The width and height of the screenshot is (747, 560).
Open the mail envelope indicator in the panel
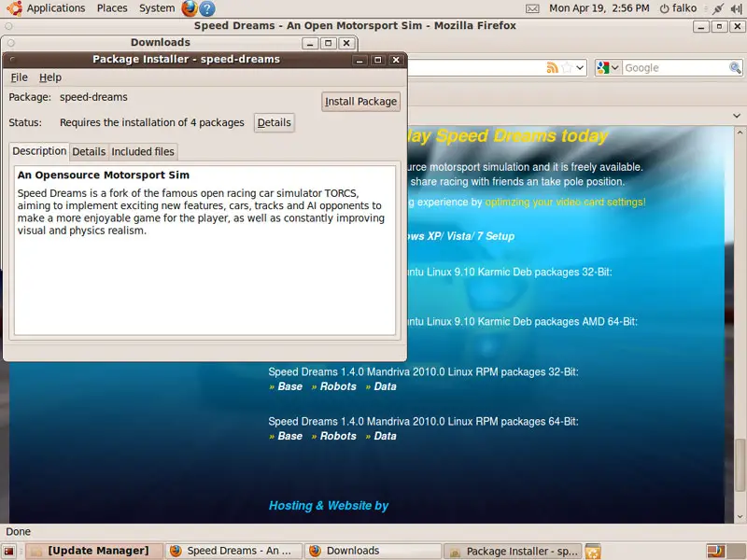click(532, 8)
